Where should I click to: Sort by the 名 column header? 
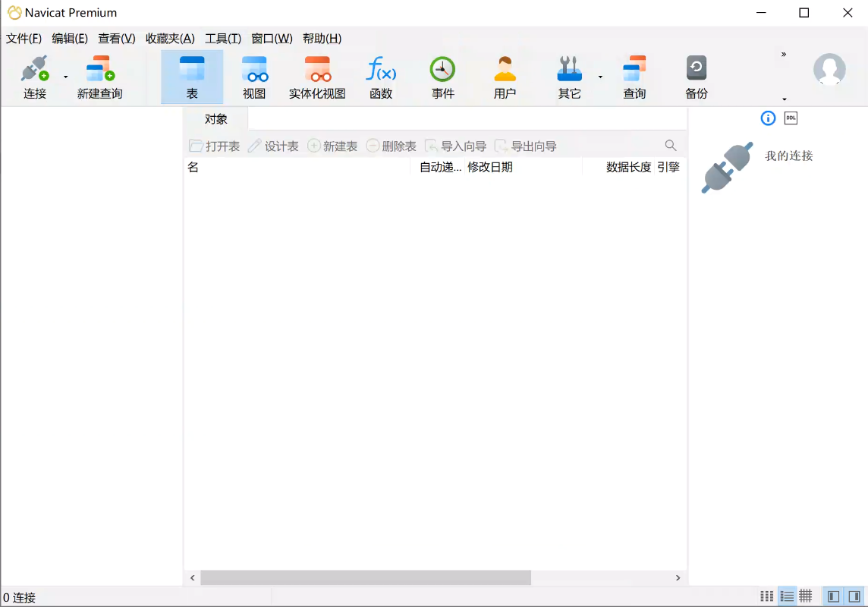[x=297, y=167]
